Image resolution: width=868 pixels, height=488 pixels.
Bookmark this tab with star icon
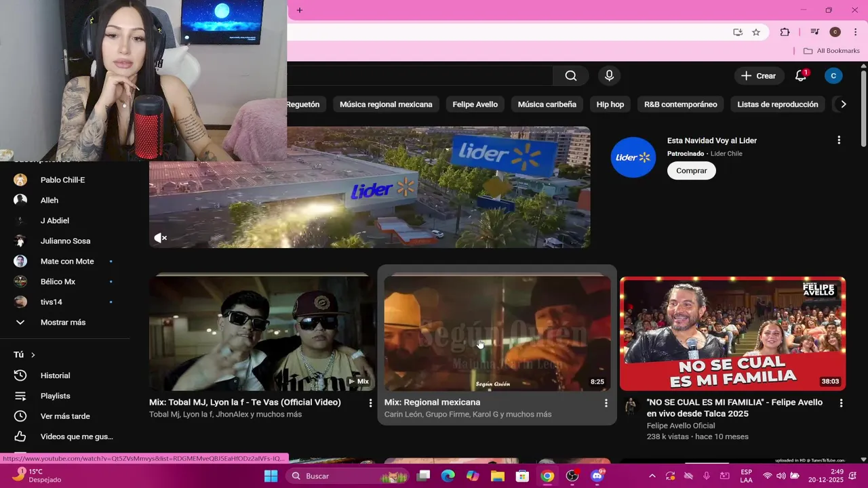click(x=756, y=32)
